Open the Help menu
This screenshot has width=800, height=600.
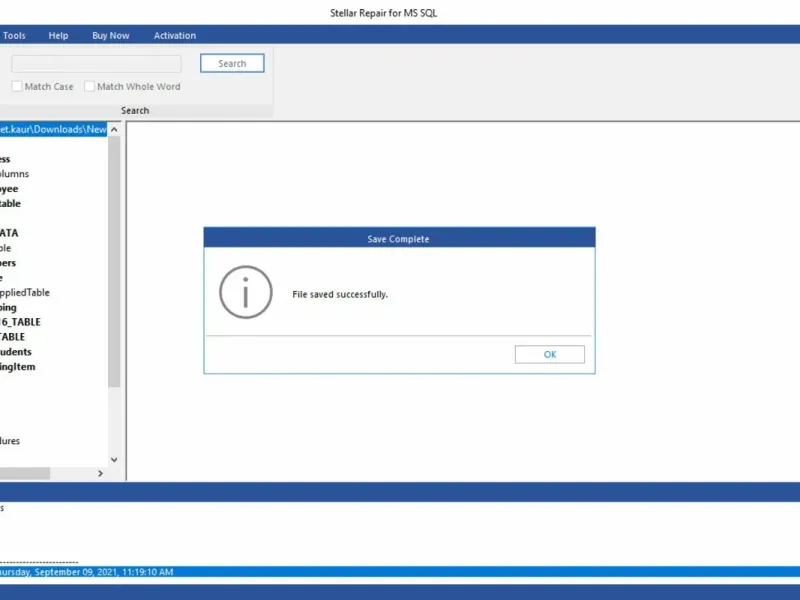point(58,36)
